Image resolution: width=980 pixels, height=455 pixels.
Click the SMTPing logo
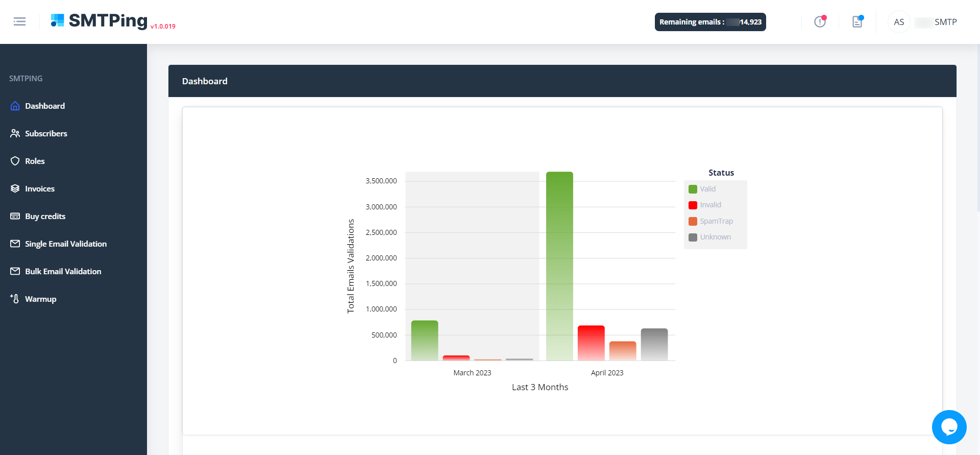[x=100, y=21]
